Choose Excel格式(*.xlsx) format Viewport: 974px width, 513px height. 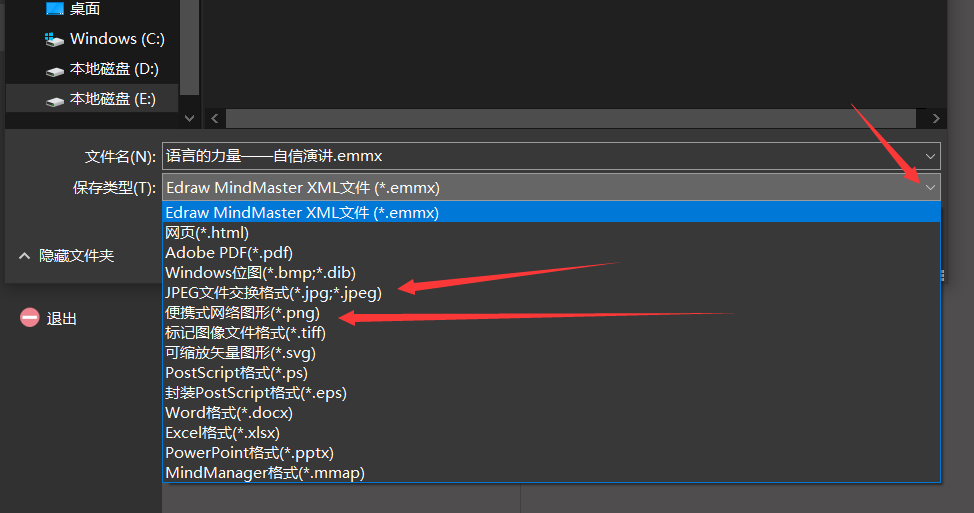click(x=552, y=433)
